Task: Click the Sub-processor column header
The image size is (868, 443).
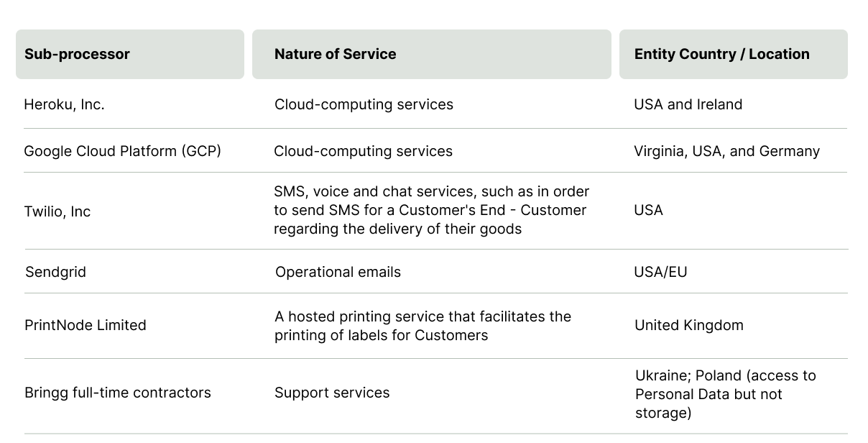Action: 77,54
